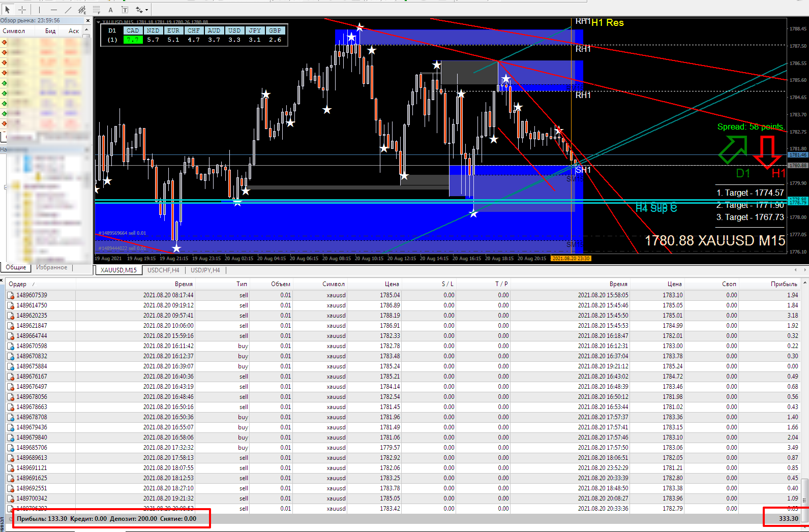
Task: Open the arrows tool dropdown
Action: tap(147, 10)
